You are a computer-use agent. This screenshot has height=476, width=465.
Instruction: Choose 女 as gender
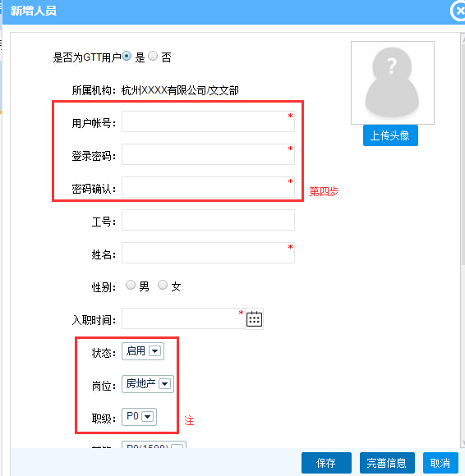(163, 285)
